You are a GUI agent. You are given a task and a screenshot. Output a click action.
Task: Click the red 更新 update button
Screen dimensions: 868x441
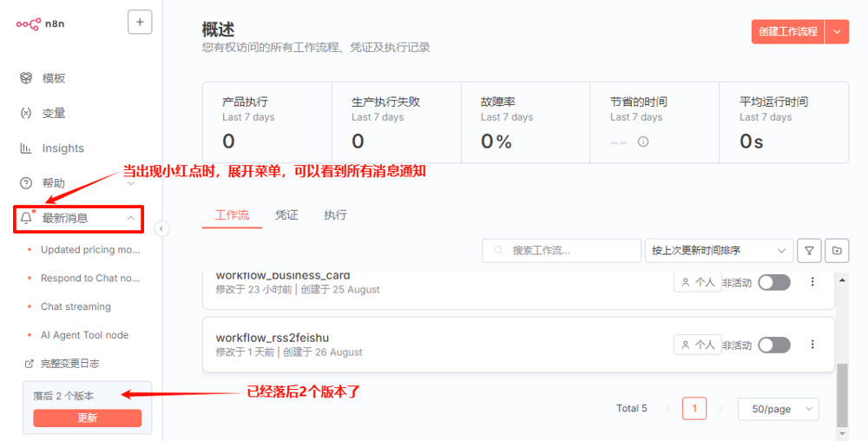87,418
